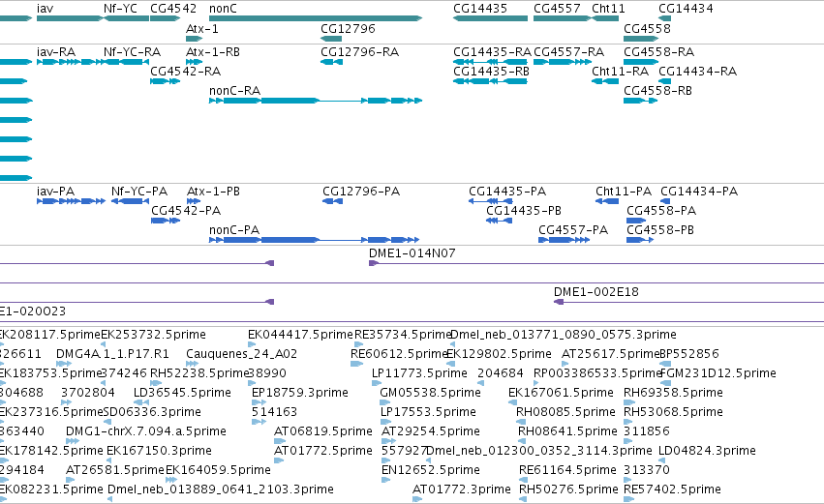824x504 pixels.
Task: Click the CG12796 gene label
Action: (x=348, y=29)
